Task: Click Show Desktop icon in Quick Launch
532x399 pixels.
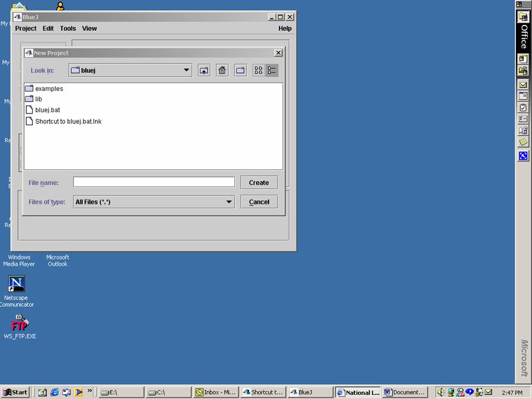Action: click(42, 392)
